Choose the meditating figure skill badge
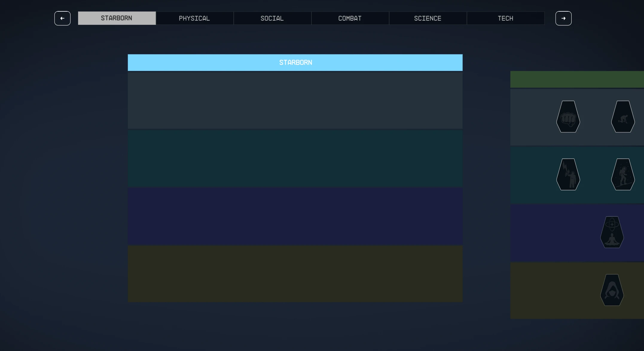The width and height of the screenshot is (644, 351). (x=612, y=232)
